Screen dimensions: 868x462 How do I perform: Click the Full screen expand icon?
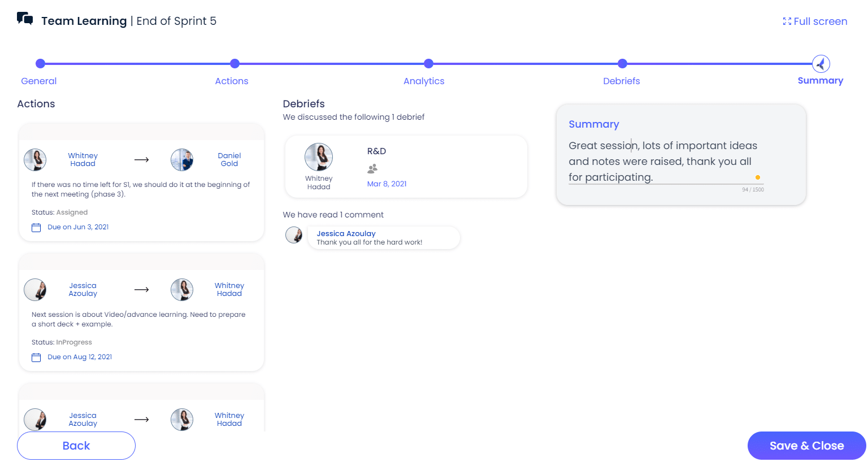pyautogui.click(x=787, y=21)
